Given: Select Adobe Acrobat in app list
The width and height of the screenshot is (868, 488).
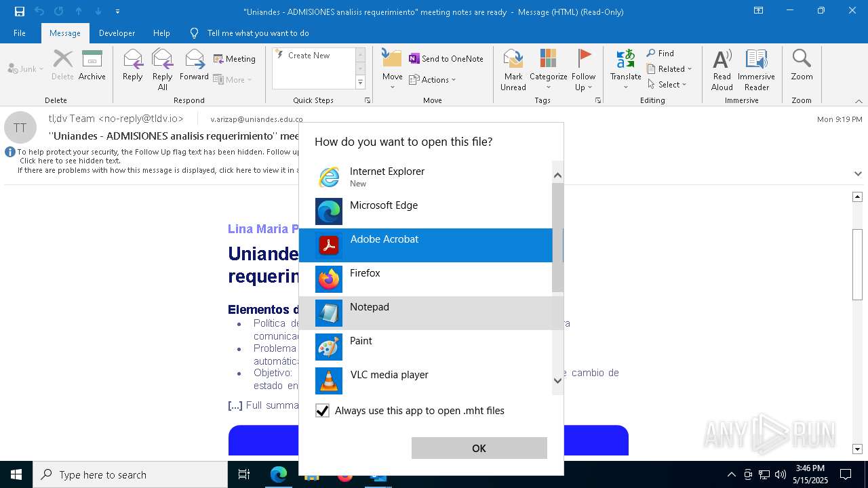Looking at the screenshot, I should [x=426, y=245].
